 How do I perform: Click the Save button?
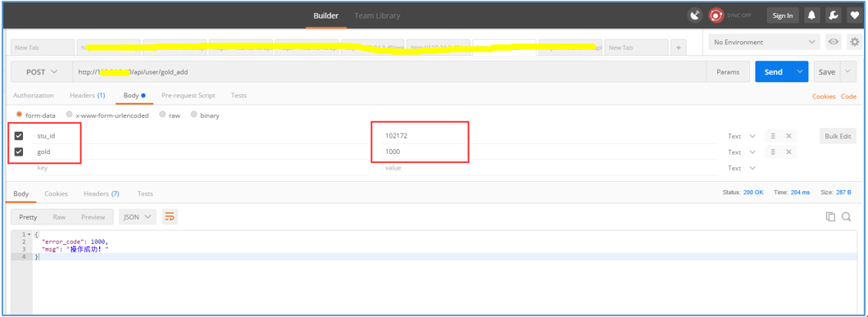tap(827, 72)
